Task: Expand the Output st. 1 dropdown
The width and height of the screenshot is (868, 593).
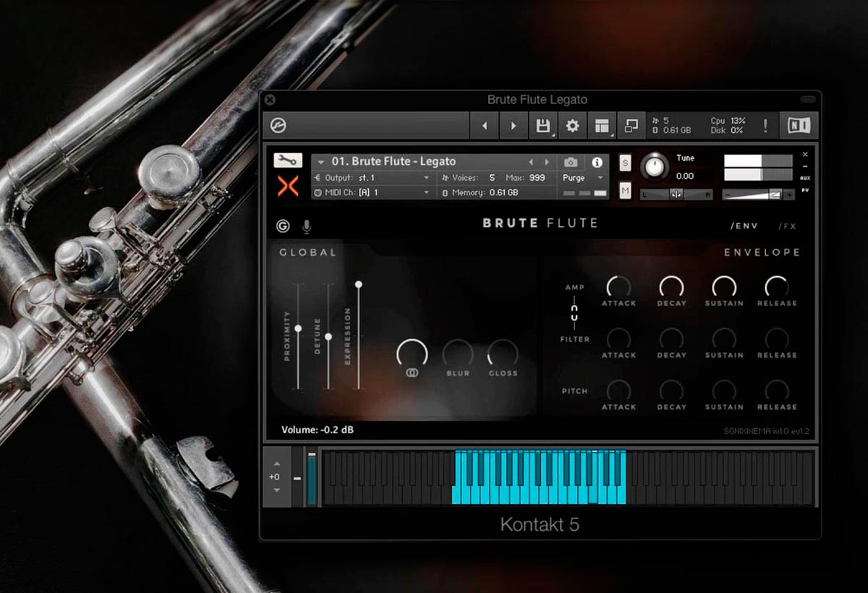Action: click(x=427, y=178)
